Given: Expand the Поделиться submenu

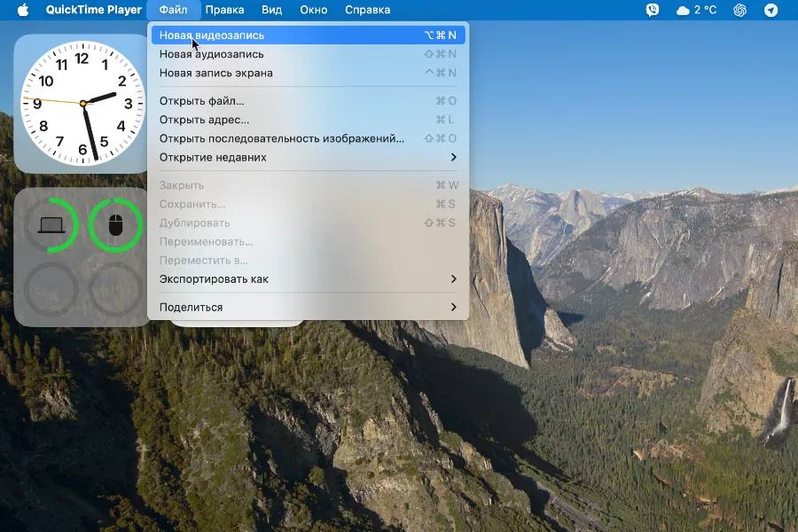Looking at the screenshot, I should point(308,307).
